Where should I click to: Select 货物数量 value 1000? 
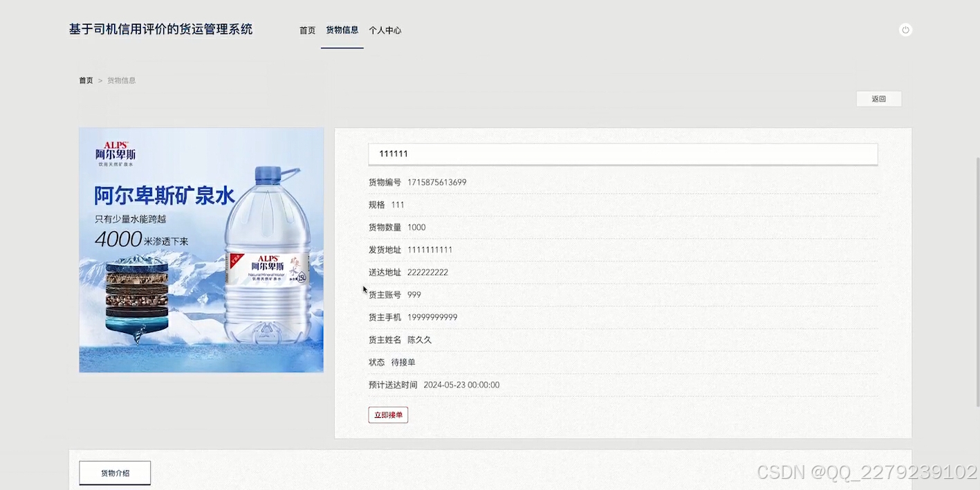click(x=416, y=228)
